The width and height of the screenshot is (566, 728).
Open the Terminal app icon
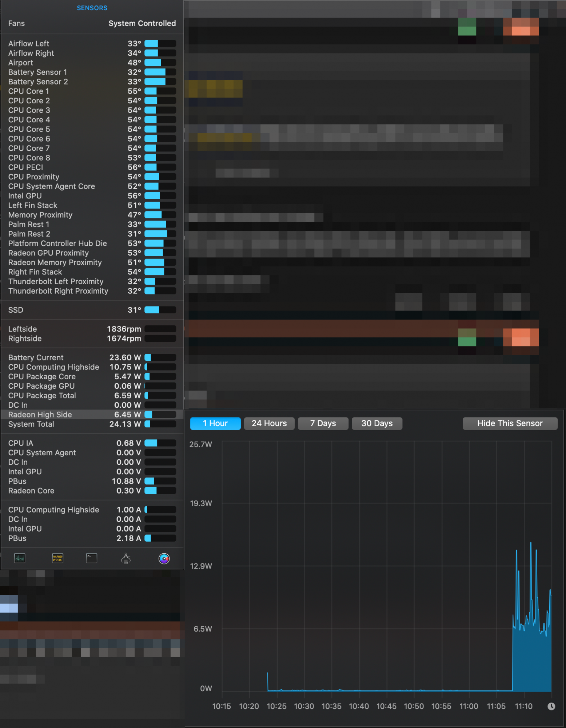pyautogui.click(x=91, y=558)
